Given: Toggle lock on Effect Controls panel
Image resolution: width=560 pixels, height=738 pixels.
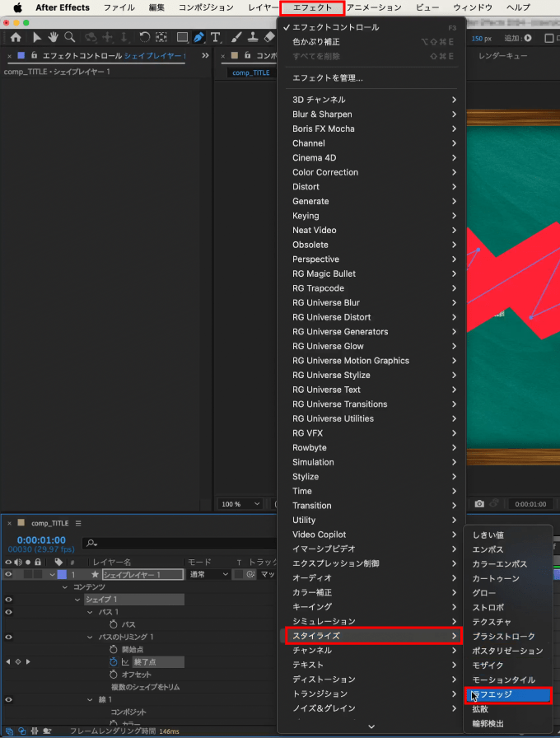Looking at the screenshot, I should [x=34, y=55].
